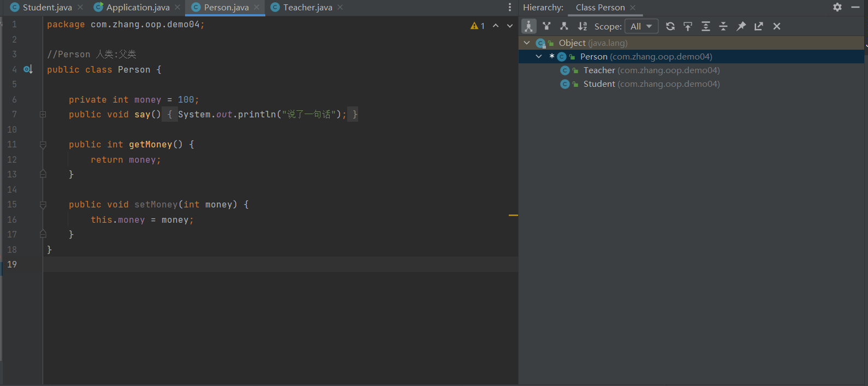Click the Autoscroll to Source icon

[x=688, y=26]
